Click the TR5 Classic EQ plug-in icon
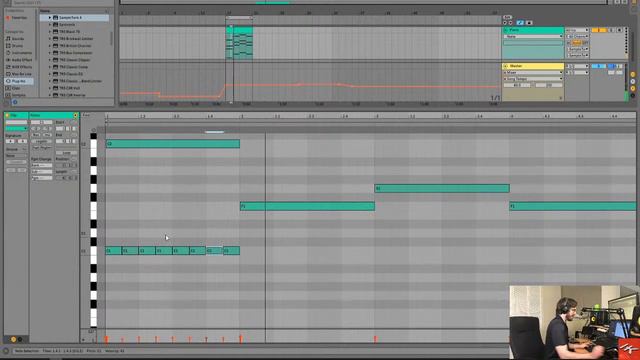The width and height of the screenshot is (640, 360). pyautogui.click(x=56, y=74)
